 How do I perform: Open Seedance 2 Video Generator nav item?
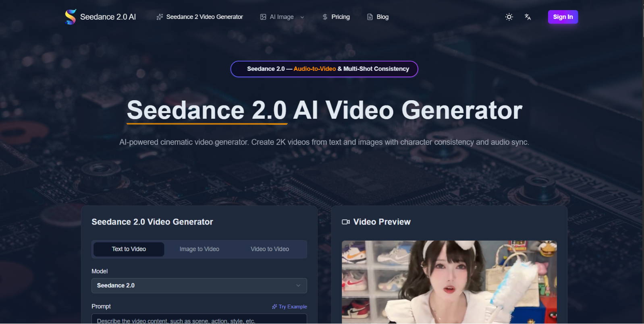pyautogui.click(x=200, y=17)
